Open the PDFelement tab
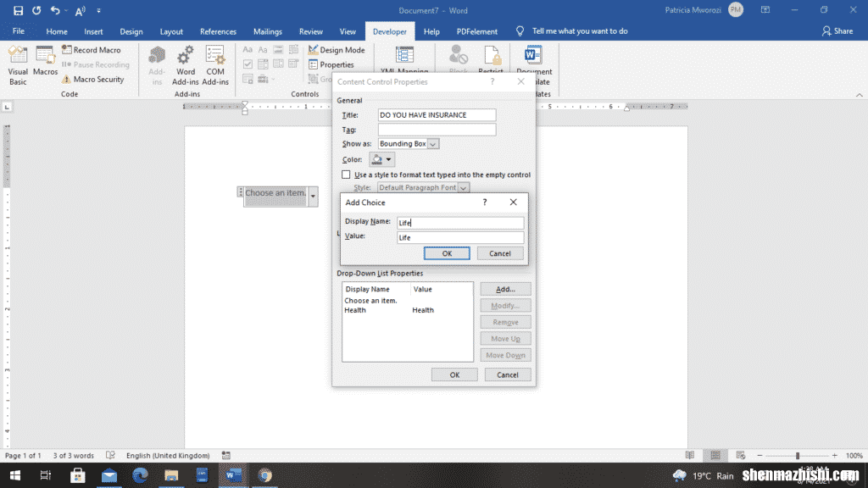 coord(476,31)
